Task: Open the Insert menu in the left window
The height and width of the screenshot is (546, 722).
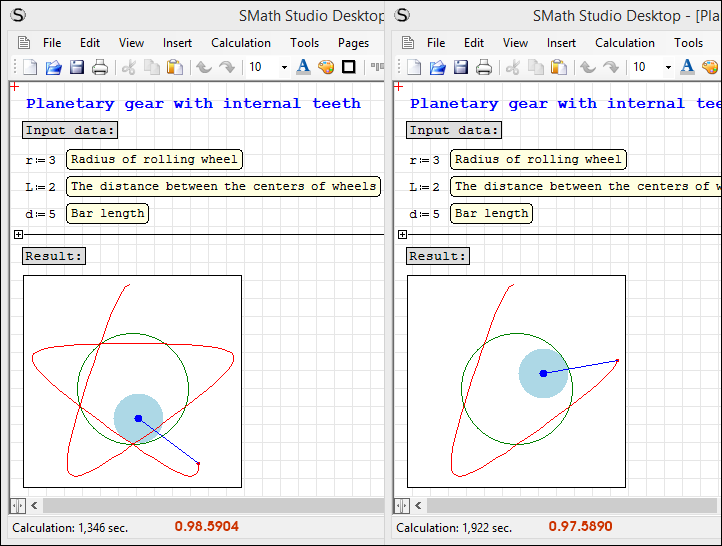Action: point(177,43)
